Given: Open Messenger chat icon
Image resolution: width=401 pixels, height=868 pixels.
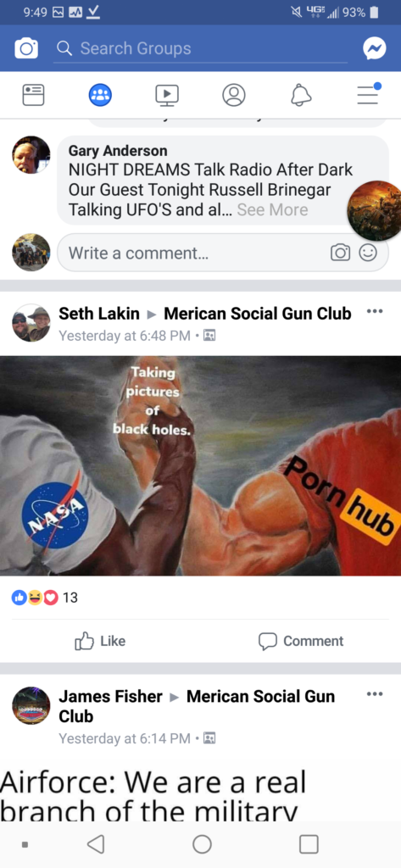Looking at the screenshot, I should point(375,48).
